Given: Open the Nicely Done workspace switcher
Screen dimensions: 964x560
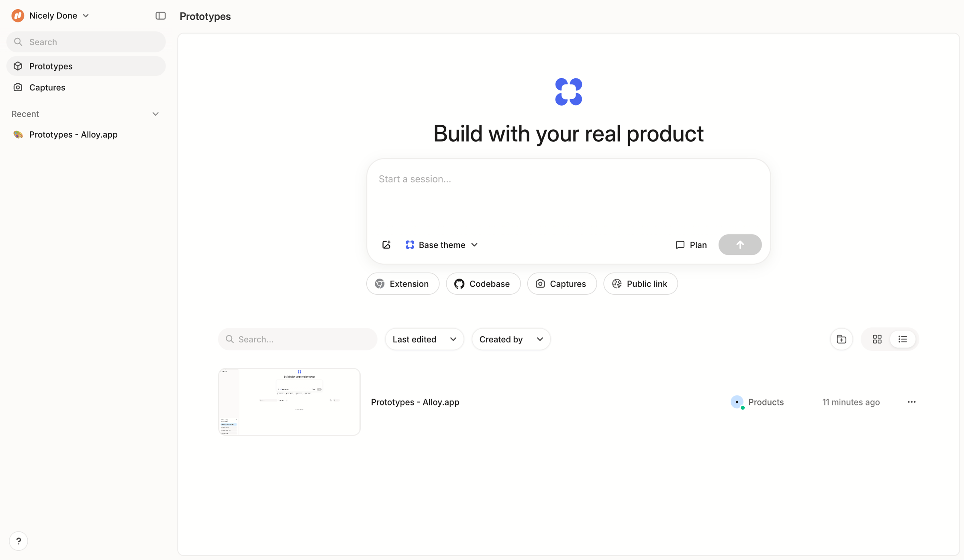Looking at the screenshot, I should tap(51, 16).
